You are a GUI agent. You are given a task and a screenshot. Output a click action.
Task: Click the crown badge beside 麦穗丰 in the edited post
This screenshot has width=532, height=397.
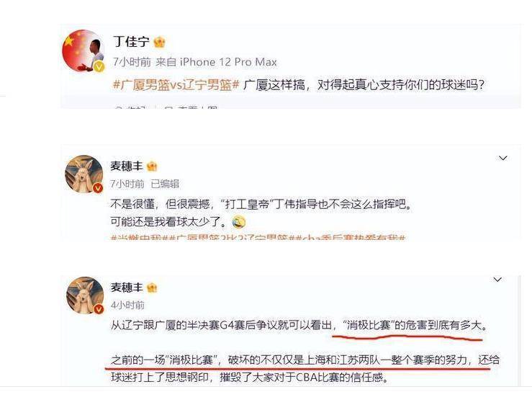152,166
